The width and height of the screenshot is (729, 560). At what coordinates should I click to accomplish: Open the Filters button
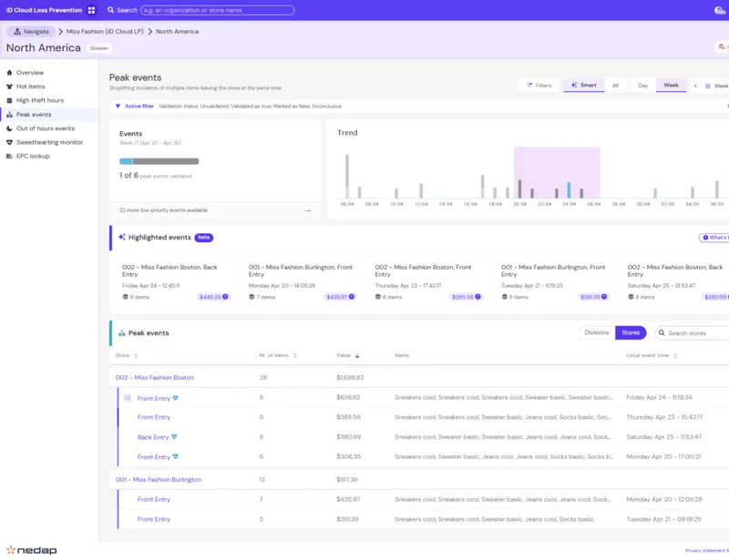pos(539,86)
